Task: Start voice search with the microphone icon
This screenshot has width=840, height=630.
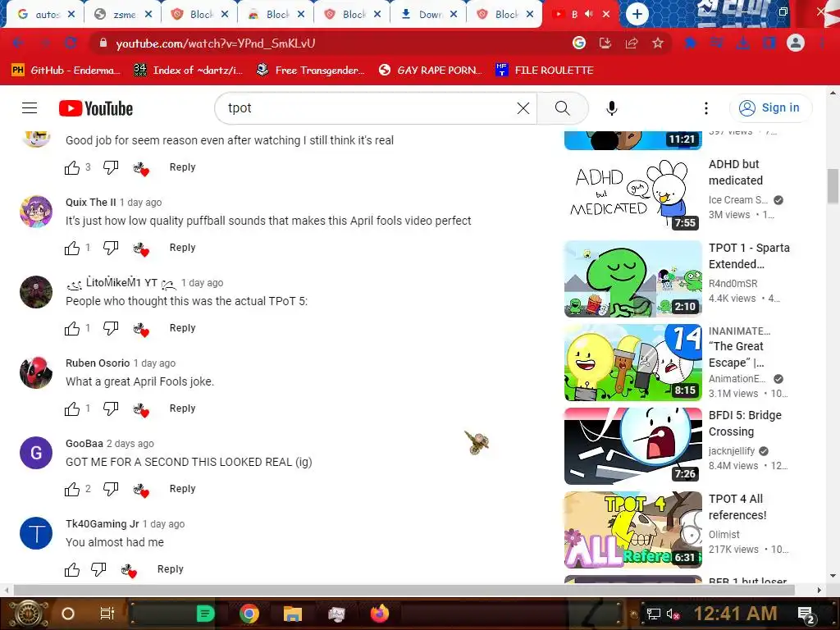Action: pos(612,108)
